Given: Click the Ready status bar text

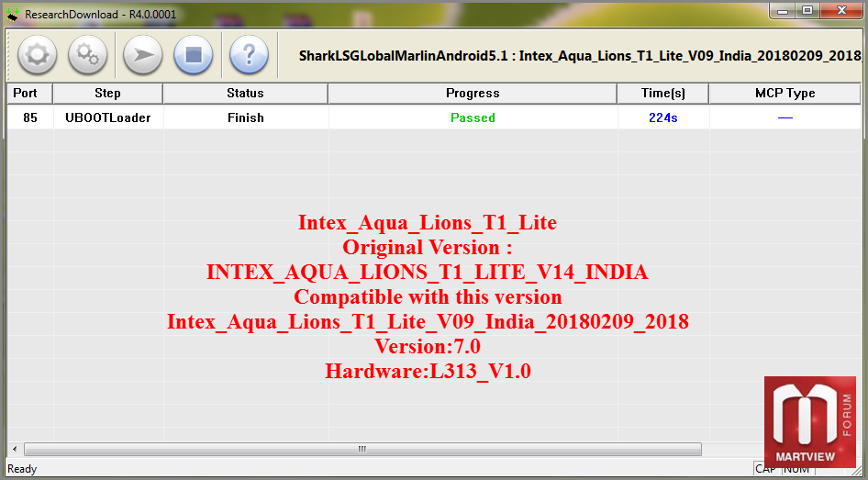Looking at the screenshot, I should 22,469.
